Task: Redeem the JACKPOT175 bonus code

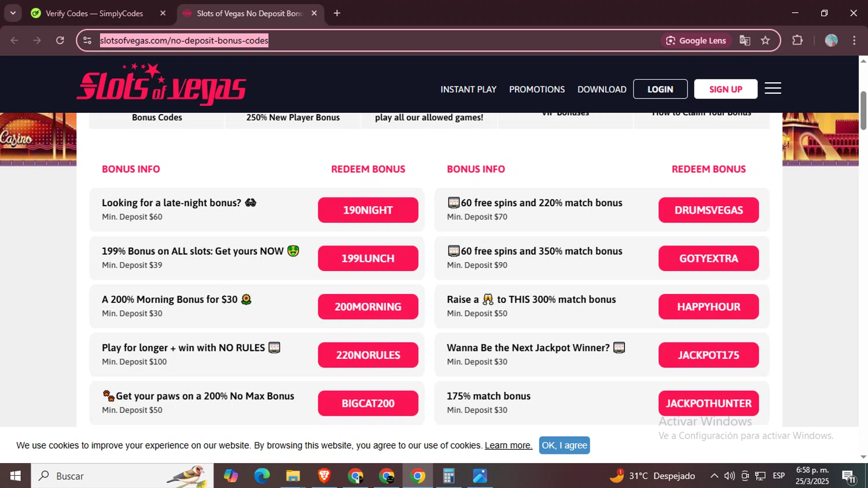Action: (x=708, y=355)
